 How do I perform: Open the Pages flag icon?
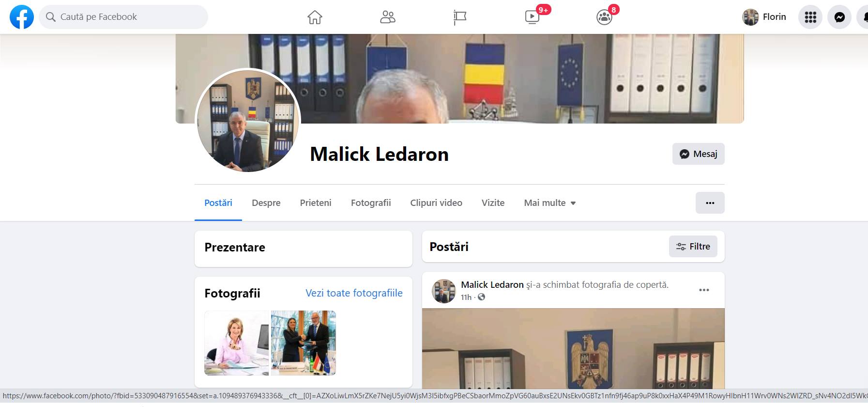(459, 17)
